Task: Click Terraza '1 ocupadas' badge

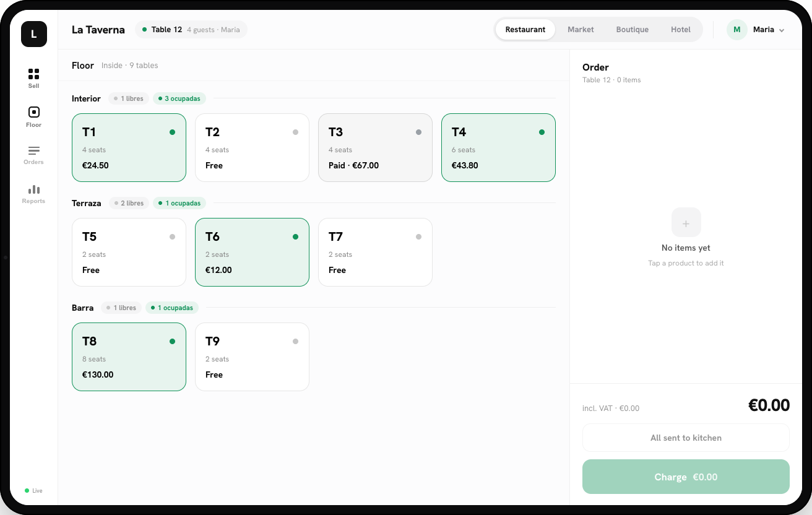Action: 179,203
